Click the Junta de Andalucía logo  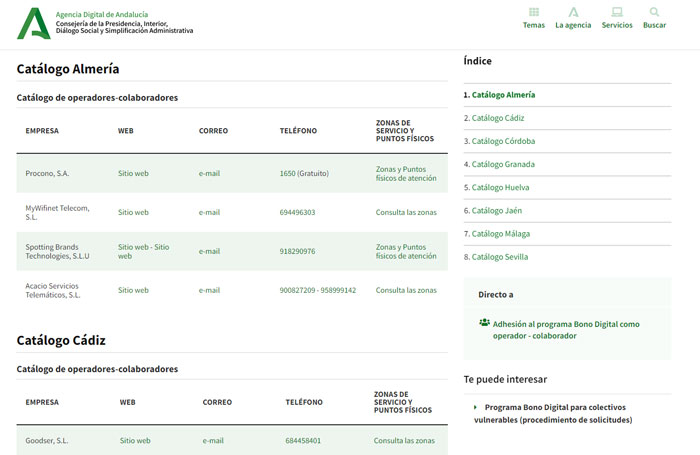[33, 22]
